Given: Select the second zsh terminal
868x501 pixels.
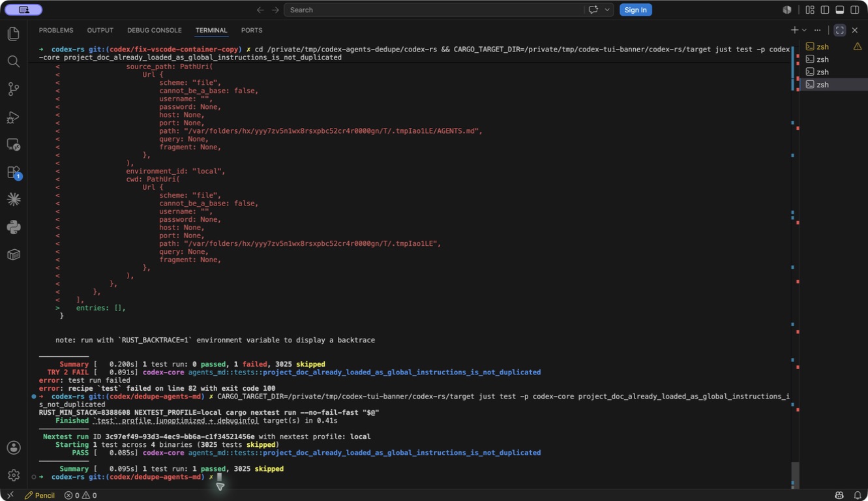Looking at the screenshot, I should point(833,59).
